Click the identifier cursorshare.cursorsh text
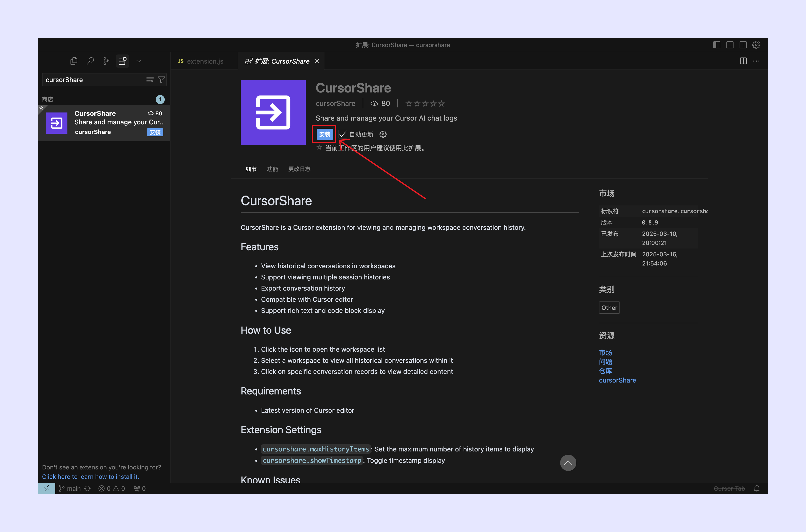Screen dimensions: 806x532 pyautogui.click(x=675, y=211)
